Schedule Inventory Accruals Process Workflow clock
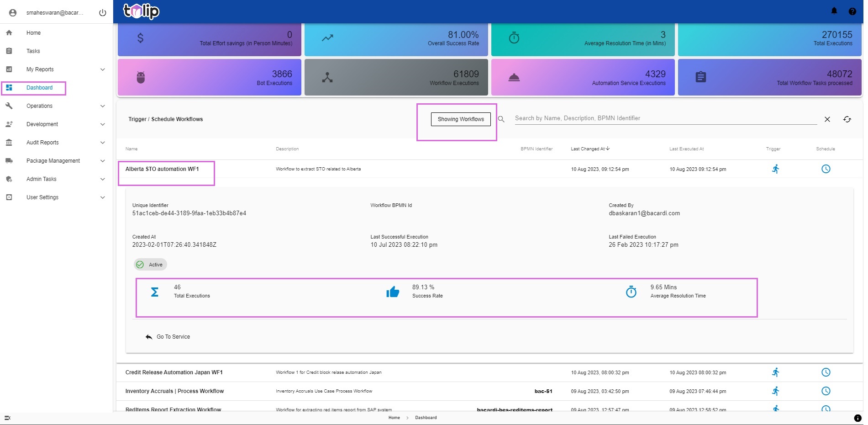The width and height of the screenshot is (868, 425). pyautogui.click(x=826, y=391)
